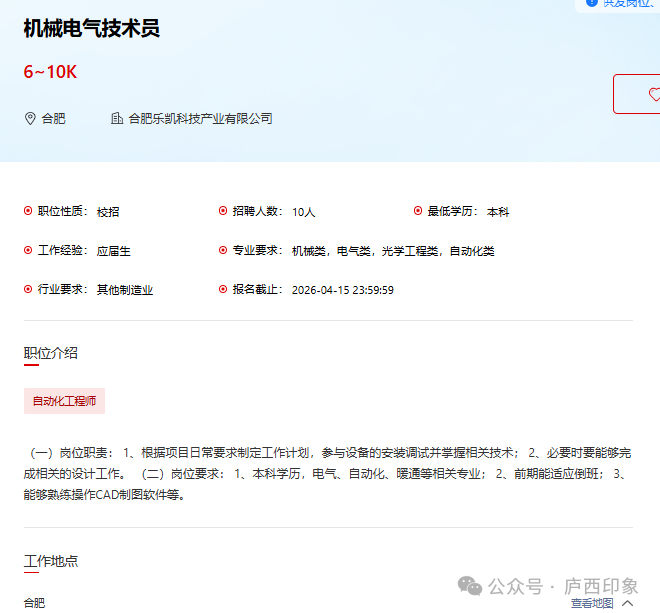Click the 招聘人数 value 10人
This screenshot has height=613, width=660.
tap(303, 212)
